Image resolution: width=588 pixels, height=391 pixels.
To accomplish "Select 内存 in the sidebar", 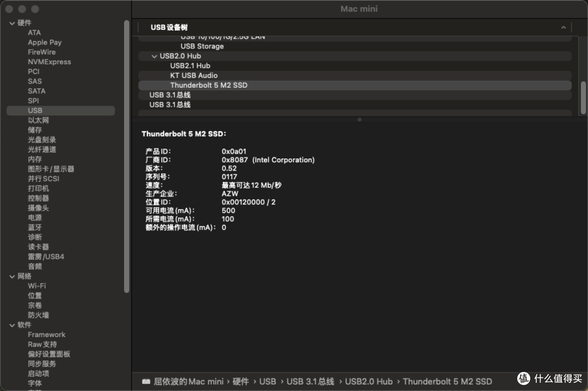I will point(34,160).
